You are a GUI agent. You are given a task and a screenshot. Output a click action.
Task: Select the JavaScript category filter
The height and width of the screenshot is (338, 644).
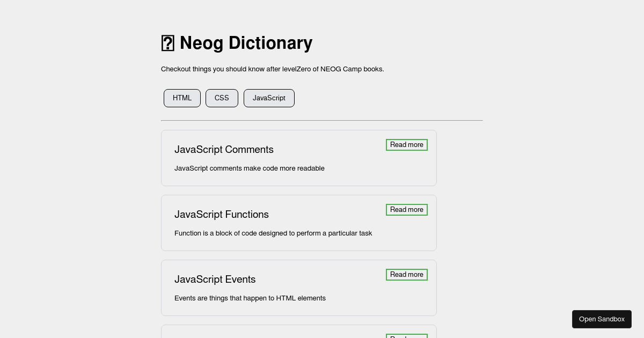click(x=269, y=98)
